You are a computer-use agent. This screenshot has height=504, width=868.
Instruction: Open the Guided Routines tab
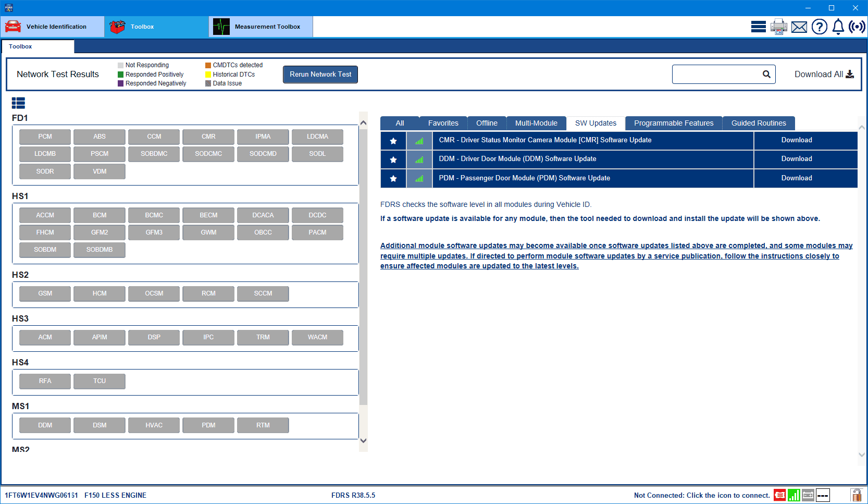(x=759, y=123)
